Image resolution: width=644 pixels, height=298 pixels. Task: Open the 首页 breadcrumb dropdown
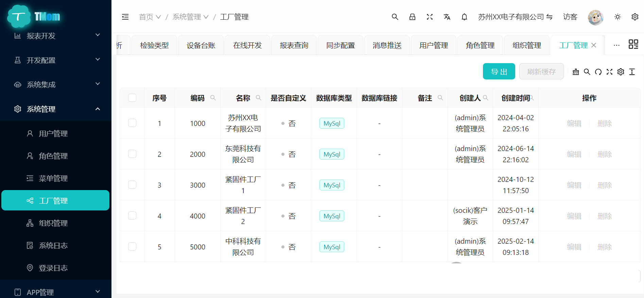coord(150,17)
